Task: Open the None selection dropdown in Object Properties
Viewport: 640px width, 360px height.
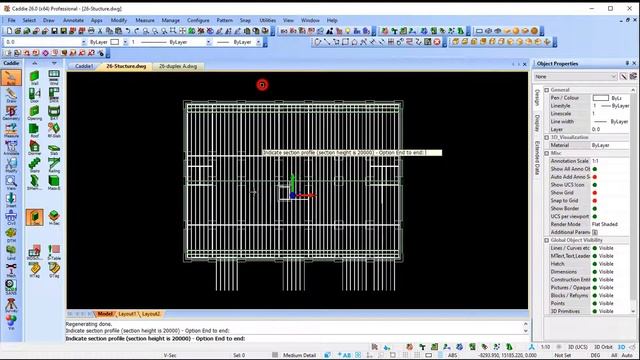Action: pyautogui.click(x=575, y=76)
